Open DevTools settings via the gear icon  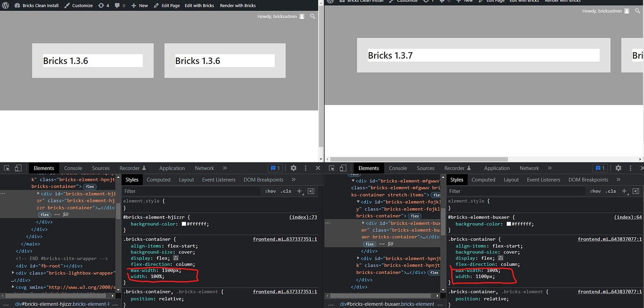point(293,168)
